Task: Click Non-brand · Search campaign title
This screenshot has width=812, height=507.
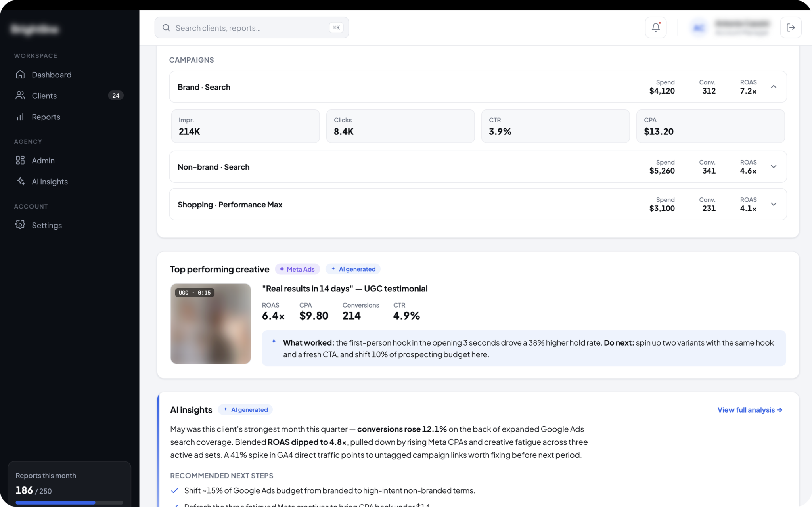Action: tap(213, 167)
